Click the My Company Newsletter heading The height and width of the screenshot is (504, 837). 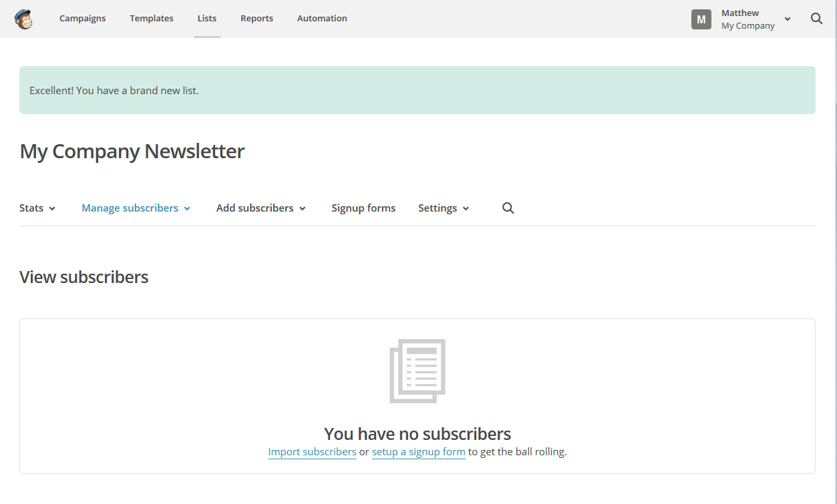coord(132,152)
